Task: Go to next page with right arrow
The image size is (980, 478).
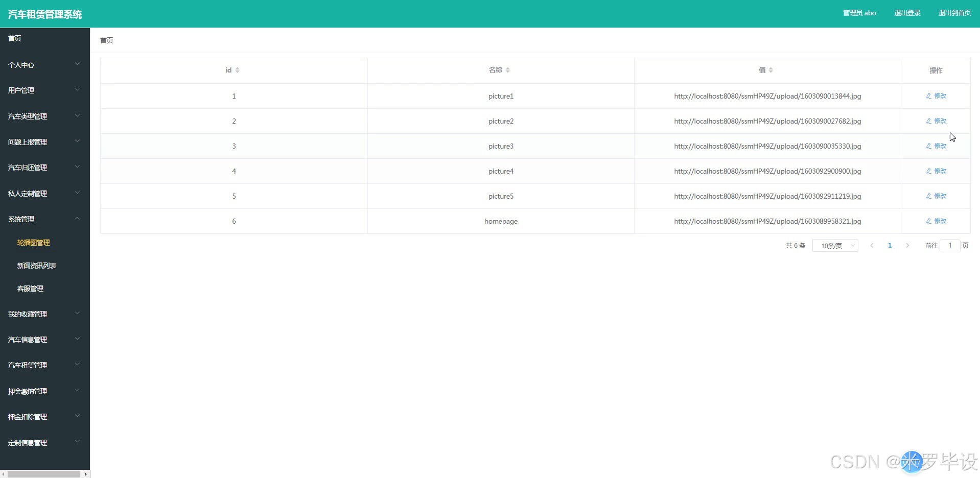Action: click(907, 246)
